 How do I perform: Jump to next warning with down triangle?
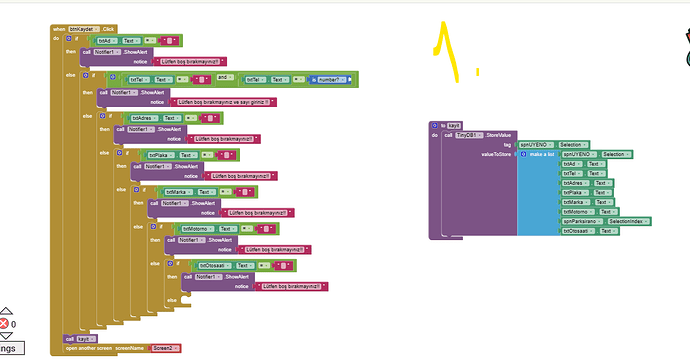coord(6,336)
